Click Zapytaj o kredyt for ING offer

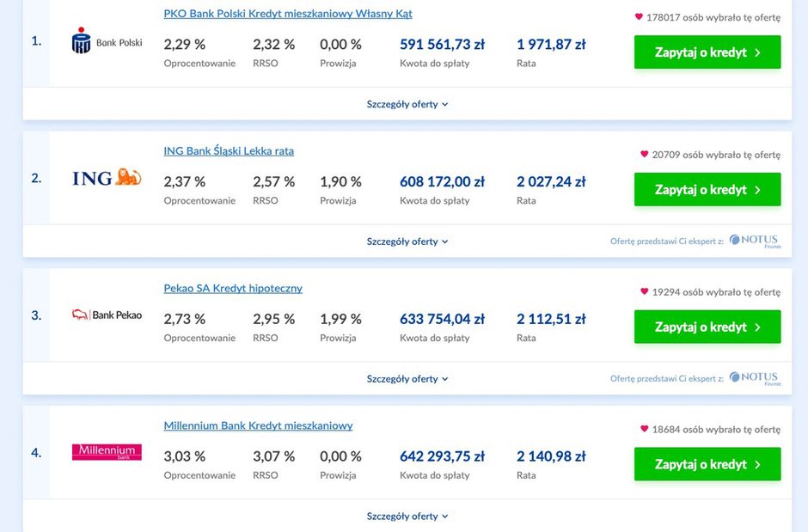pos(707,190)
